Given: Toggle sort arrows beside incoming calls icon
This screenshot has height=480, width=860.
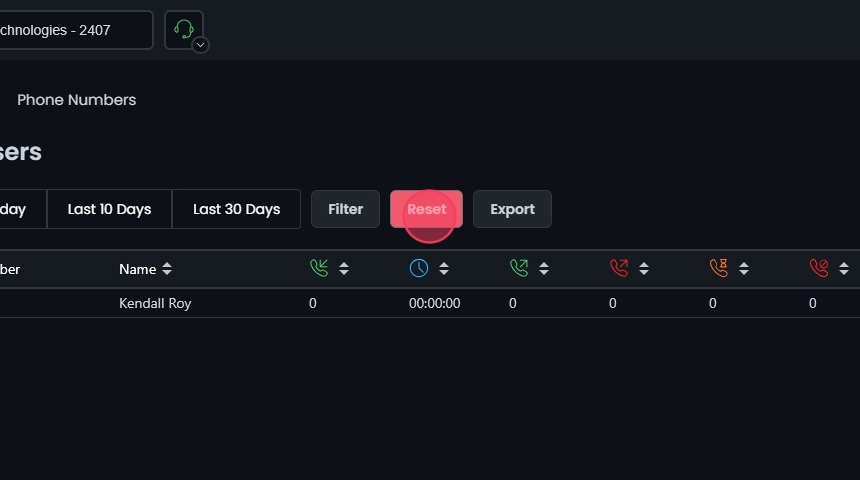Looking at the screenshot, I should point(344,269).
